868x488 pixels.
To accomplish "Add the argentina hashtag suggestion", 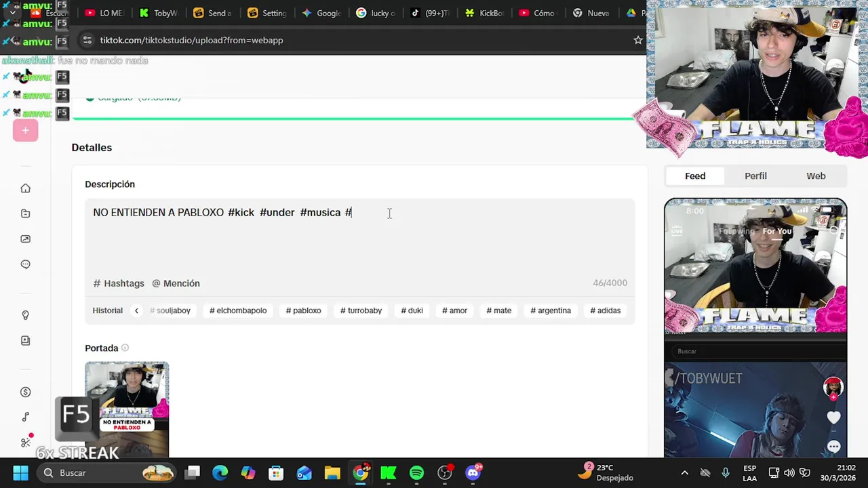I will (x=551, y=310).
